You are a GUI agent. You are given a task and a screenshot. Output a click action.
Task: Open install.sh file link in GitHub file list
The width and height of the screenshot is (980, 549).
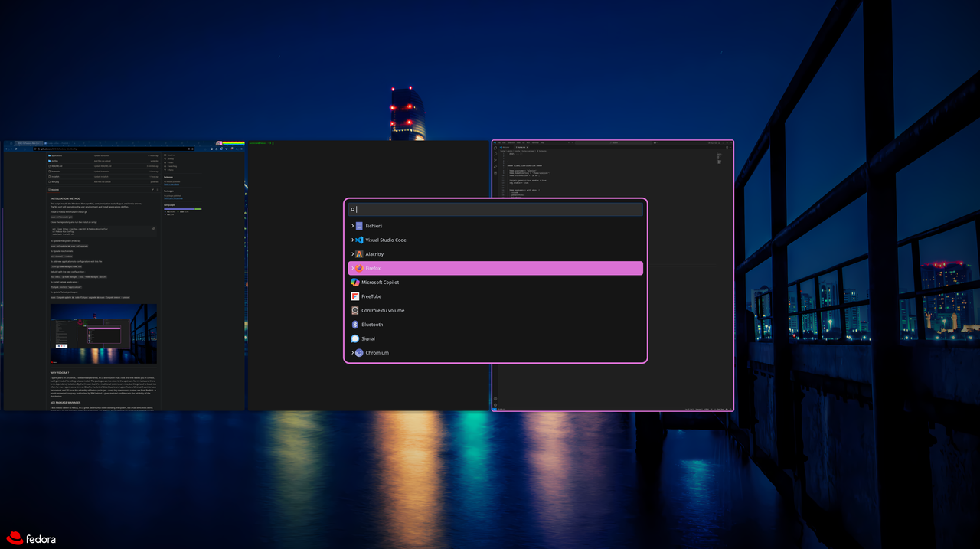pyautogui.click(x=55, y=176)
